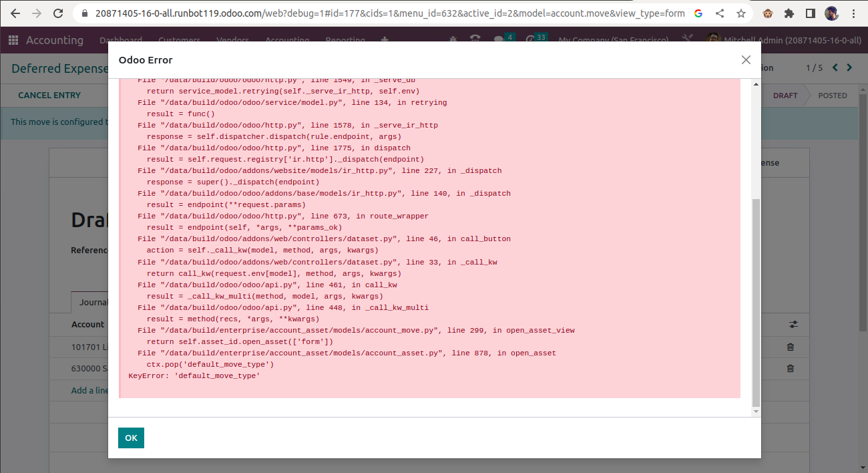
Task: Open activities clock with badge 33
Action: click(x=535, y=39)
